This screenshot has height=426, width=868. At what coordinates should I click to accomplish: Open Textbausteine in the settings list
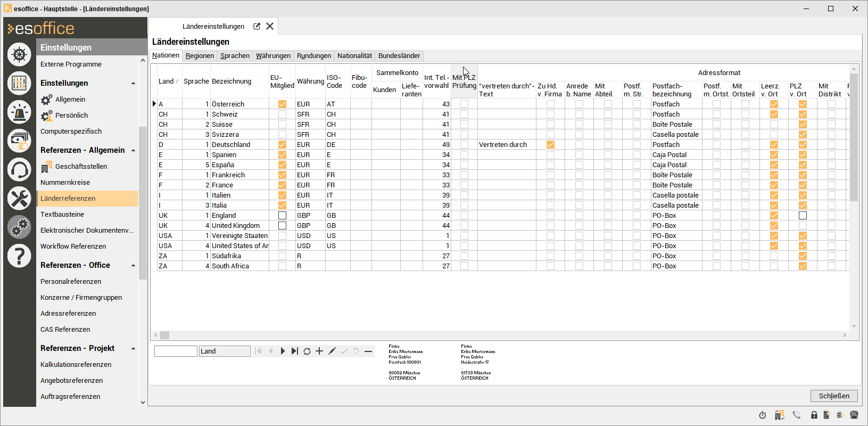click(62, 215)
